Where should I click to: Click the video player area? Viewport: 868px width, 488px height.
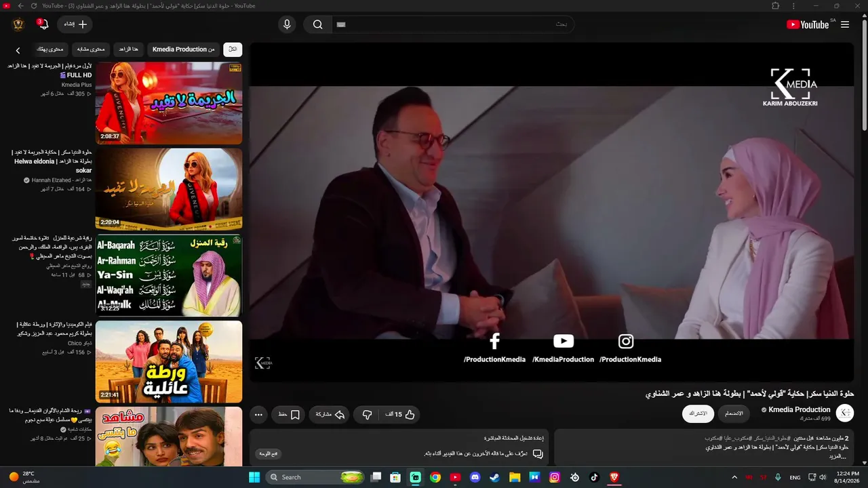coord(551,212)
